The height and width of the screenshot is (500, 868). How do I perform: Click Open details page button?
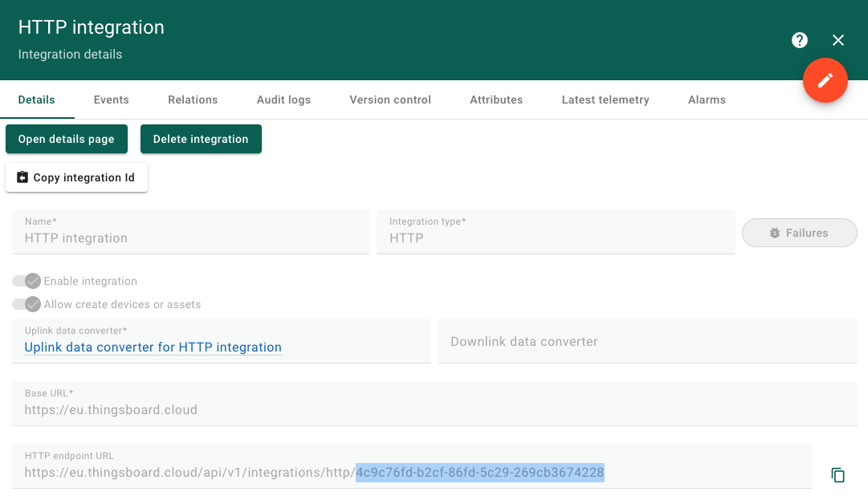67,139
